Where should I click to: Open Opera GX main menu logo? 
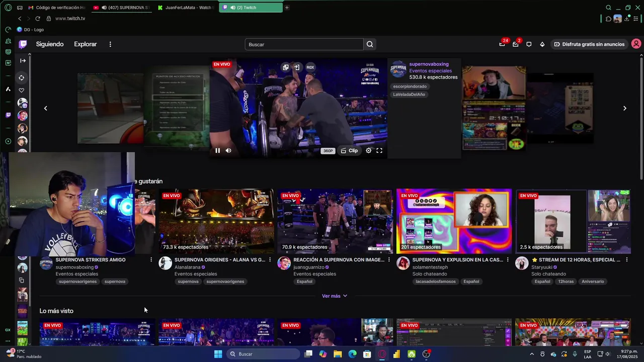[8, 8]
